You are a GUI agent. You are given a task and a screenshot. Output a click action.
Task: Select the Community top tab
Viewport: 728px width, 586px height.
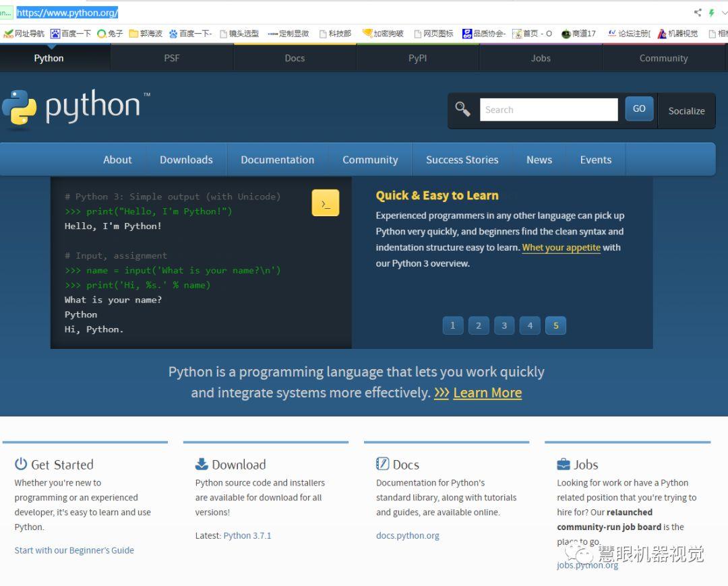pos(663,58)
